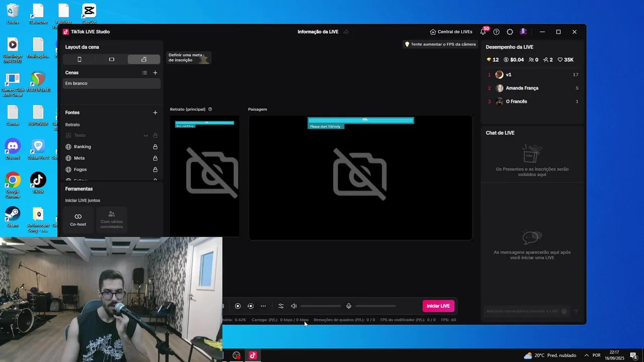Click the info icon beside Retrato (principal)
Viewport: 644px width, 362px height.
210,109
